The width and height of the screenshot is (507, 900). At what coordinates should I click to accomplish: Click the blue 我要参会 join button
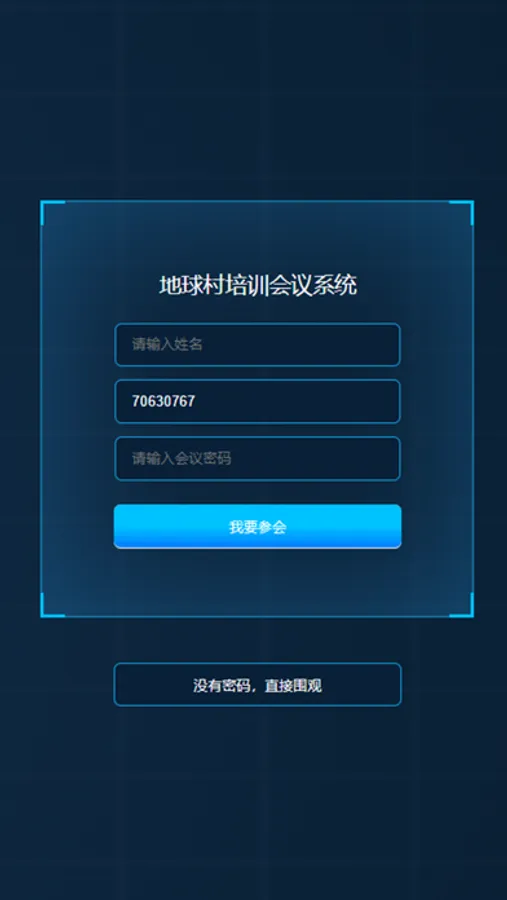[x=257, y=527]
